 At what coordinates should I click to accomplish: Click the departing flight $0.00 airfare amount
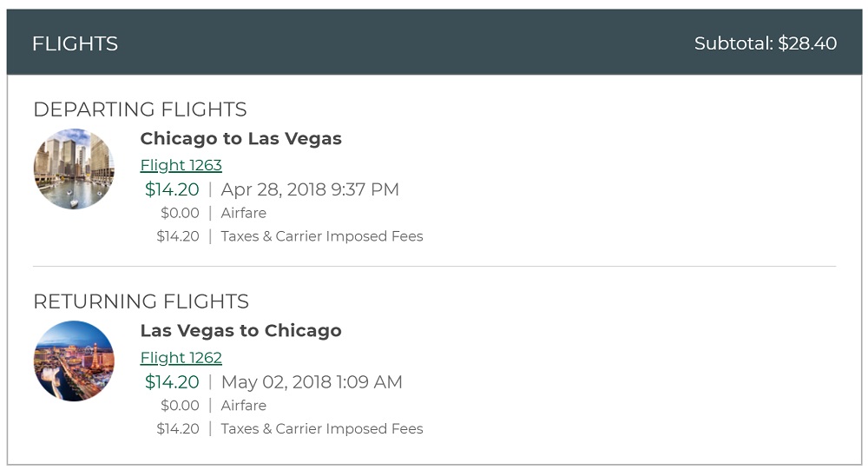180,213
